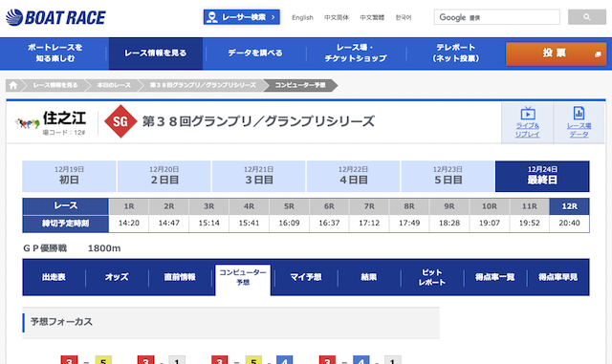Click the orange 投票 vote button
Image resolution: width=612 pixels, height=364 pixels.
tap(557, 54)
